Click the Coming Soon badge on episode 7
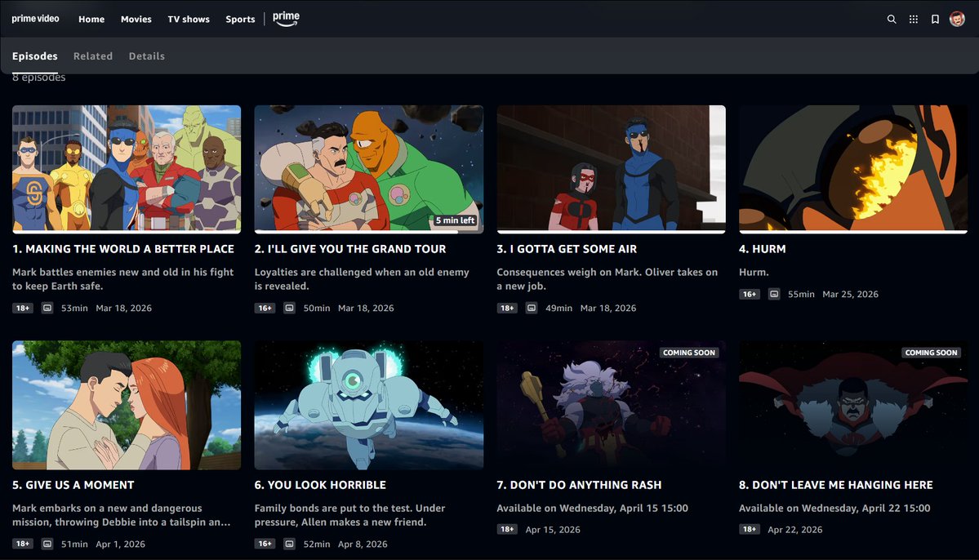The image size is (979, 560). (688, 353)
